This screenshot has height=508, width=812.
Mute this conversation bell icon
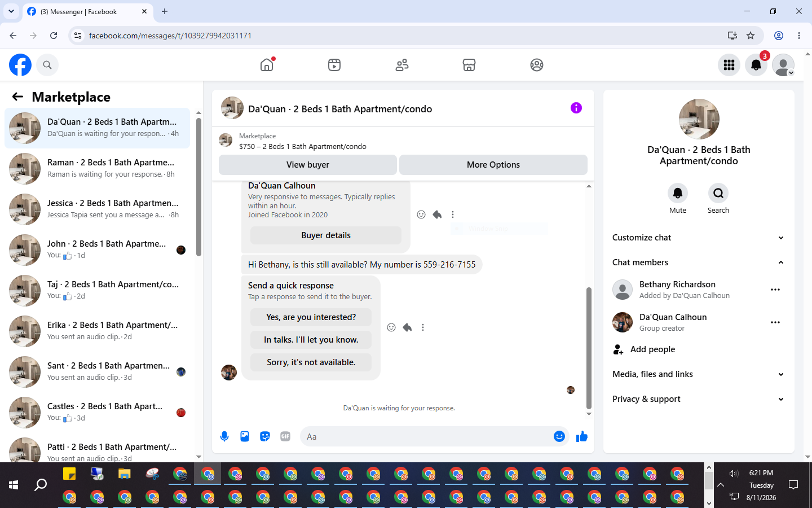678,193
